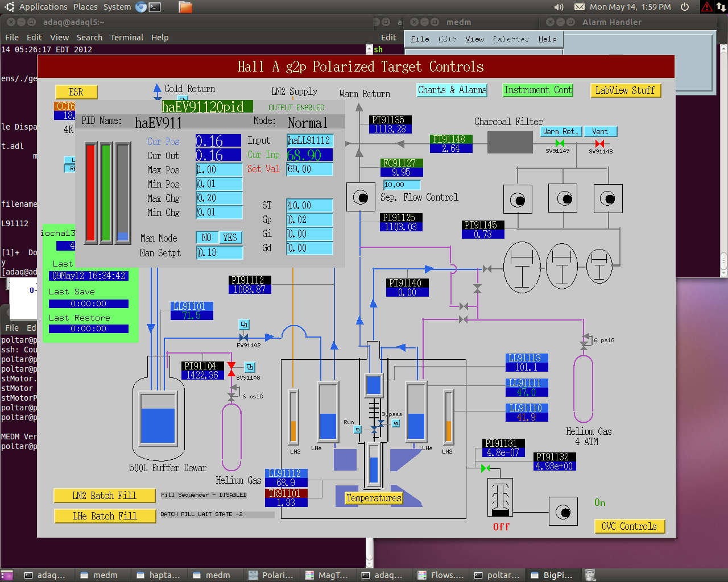Click Sep. Flow Control setpoint 10.00 field
Image resolution: width=728 pixels, height=582 pixels.
[402, 185]
